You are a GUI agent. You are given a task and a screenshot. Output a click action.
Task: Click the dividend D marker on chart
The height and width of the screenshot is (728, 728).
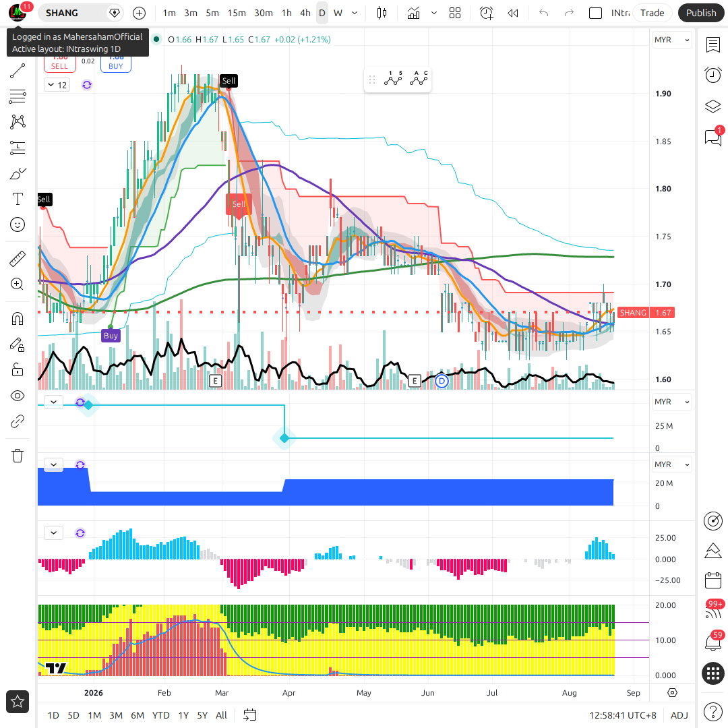(442, 381)
